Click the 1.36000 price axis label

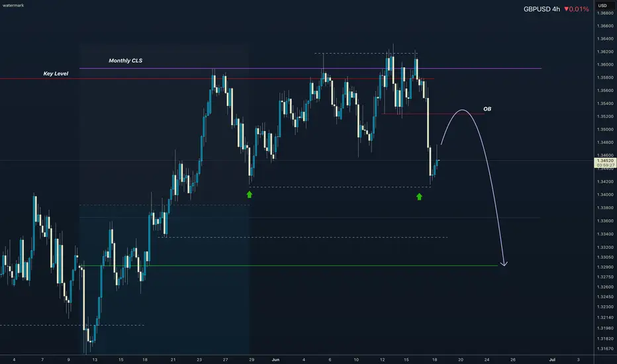click(605, 65)
